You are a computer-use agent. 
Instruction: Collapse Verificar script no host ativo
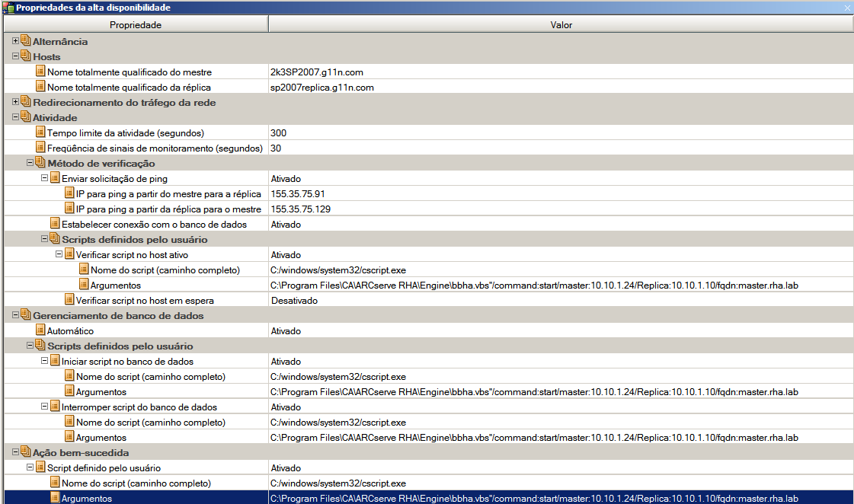(x=59, y=254)
